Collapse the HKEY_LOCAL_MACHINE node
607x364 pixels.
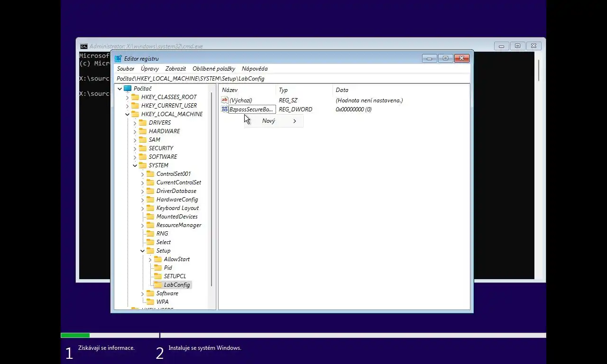(127, 114)
